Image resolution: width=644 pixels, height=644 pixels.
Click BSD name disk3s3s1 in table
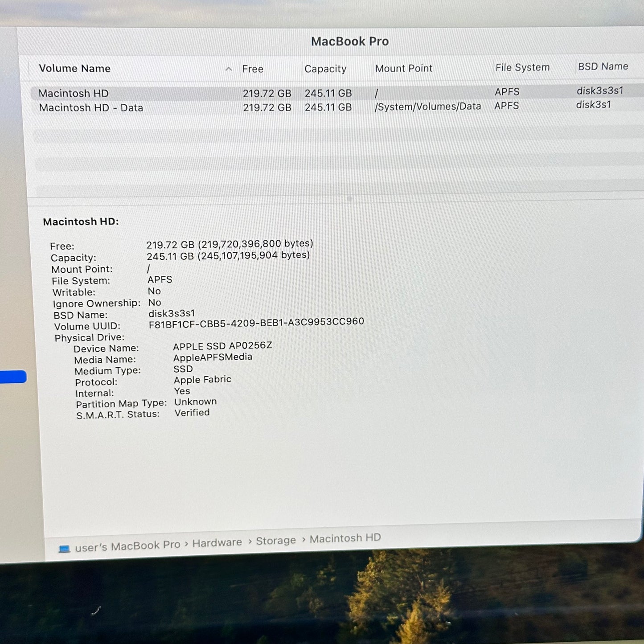[x=600, y=91]
